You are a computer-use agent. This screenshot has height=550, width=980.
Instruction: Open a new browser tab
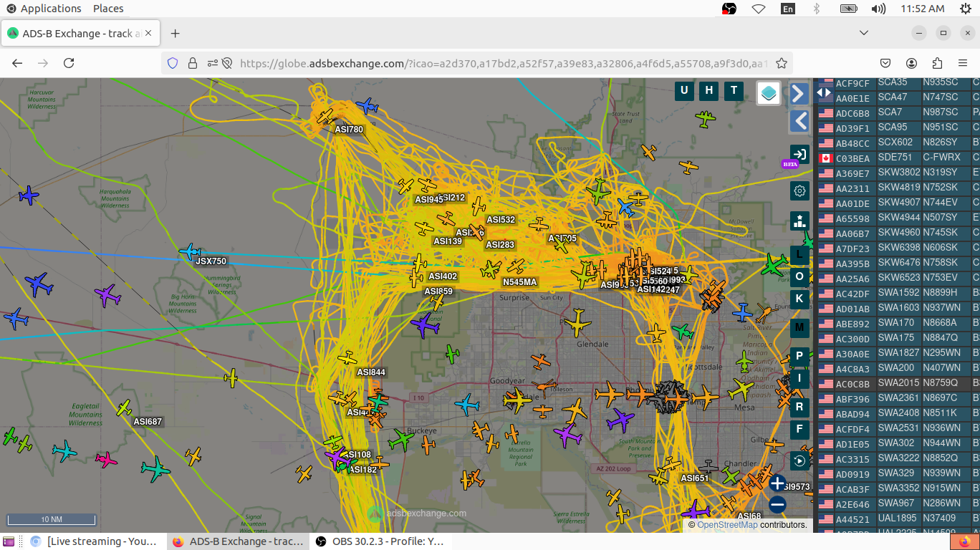pos(175,33)
